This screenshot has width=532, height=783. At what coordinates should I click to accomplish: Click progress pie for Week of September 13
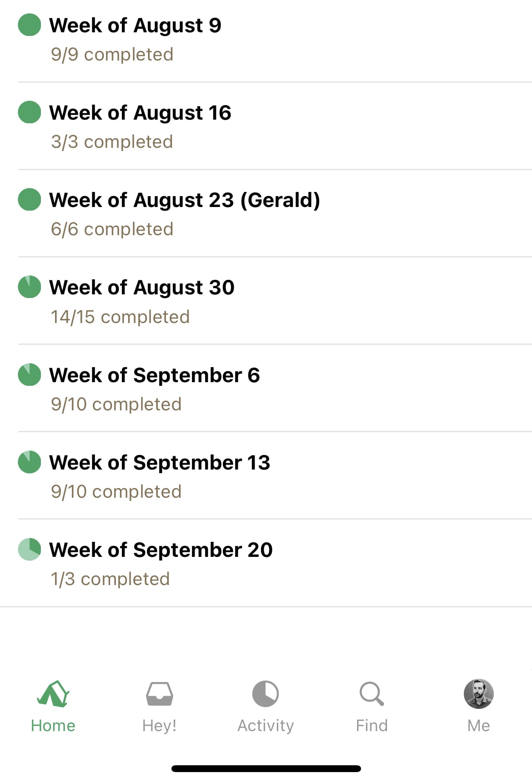(30, 462)
